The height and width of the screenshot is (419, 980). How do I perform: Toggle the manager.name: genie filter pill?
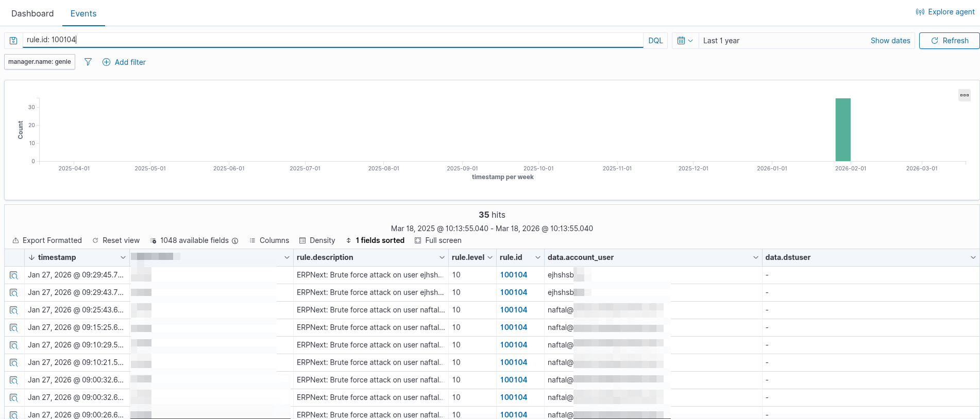click(40, 62)
